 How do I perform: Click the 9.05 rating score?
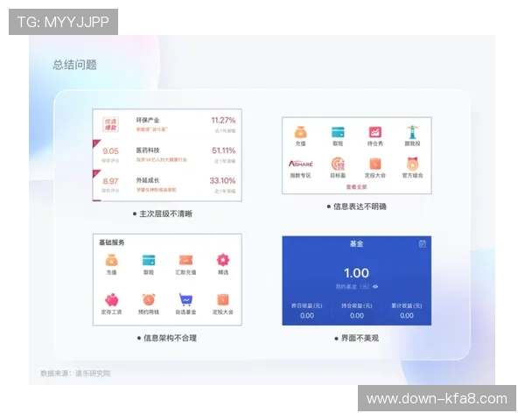coord(110,150)
